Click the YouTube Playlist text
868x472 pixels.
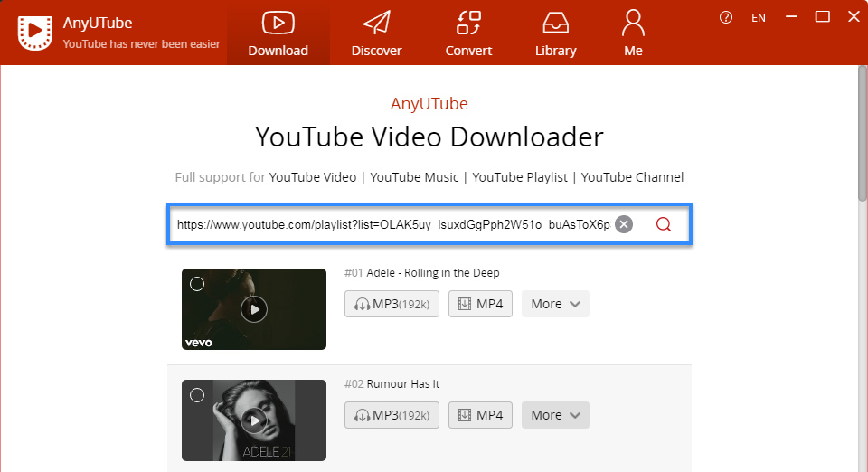pyautogui.click(x=520, y=177)
